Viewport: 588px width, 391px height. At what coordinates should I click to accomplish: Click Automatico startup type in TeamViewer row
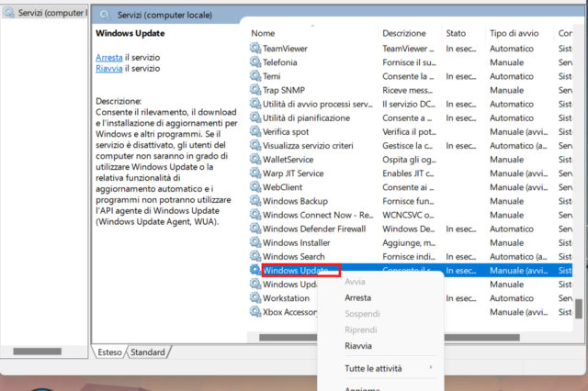[512, 49]
